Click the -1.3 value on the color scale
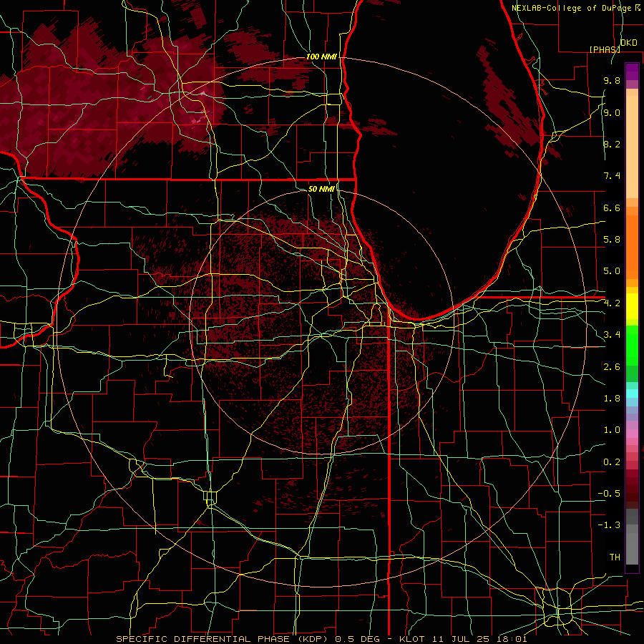 click(609, 525)
